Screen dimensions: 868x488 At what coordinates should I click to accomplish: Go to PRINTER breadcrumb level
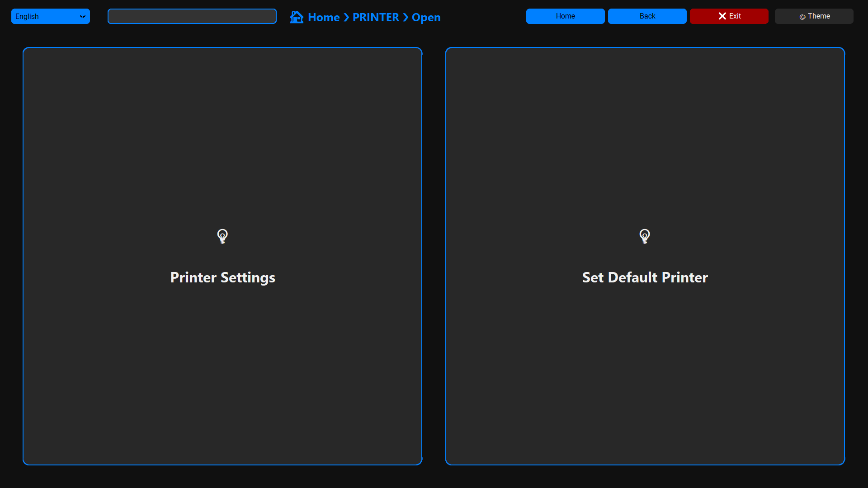click(x=376, y=18)
